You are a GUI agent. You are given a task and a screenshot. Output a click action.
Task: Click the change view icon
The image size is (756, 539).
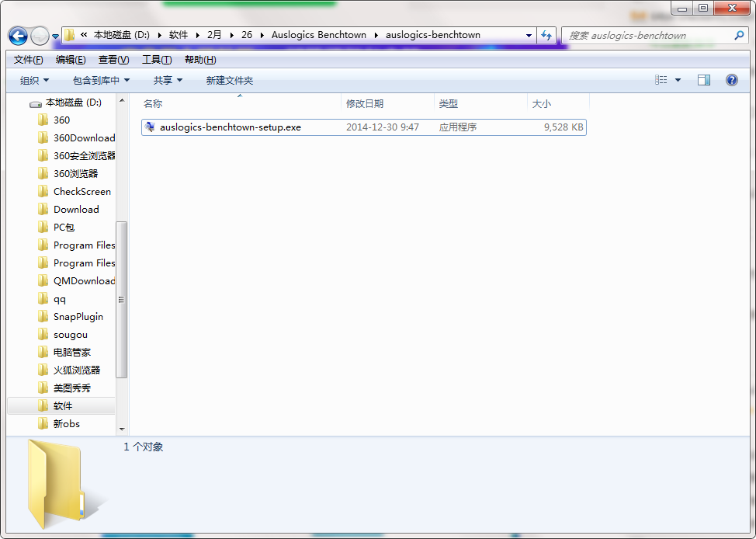click(661, 80)
